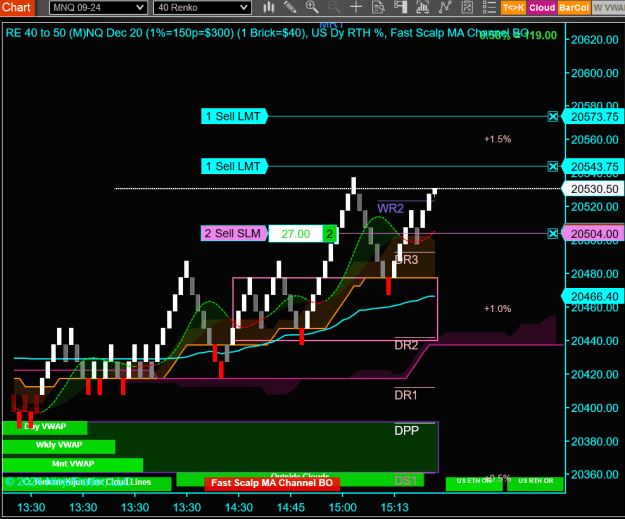The height and width of the screenshot is (519, 625).
Task: Click the Fast Scalp MA Channel BO button
Action: pyautogui.click(x=272, y=483)
